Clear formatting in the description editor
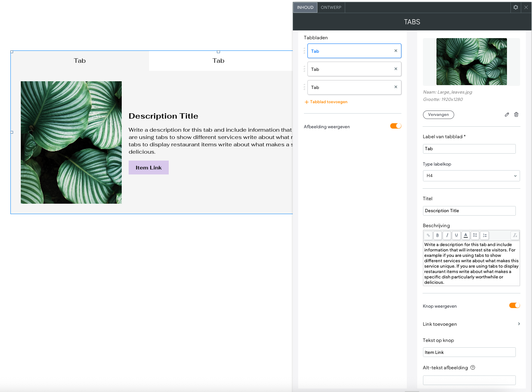The height and width of the screenshot is (392, 532). pyautogui.click(x=515, y=235)
